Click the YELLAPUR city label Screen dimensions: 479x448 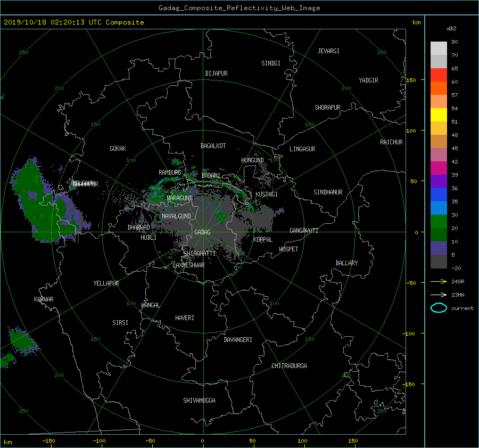click(106, 283)
